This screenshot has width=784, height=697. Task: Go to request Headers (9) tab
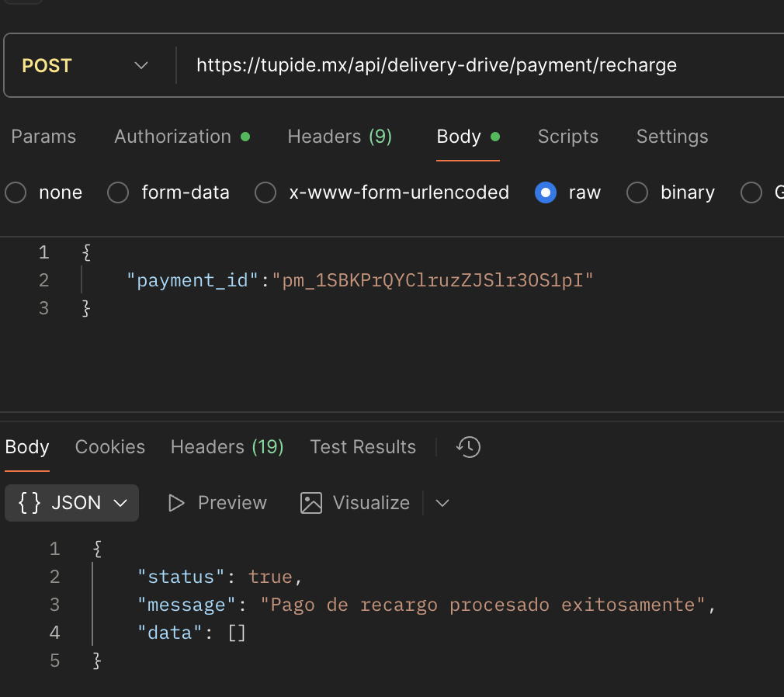[x=339, y=137]
